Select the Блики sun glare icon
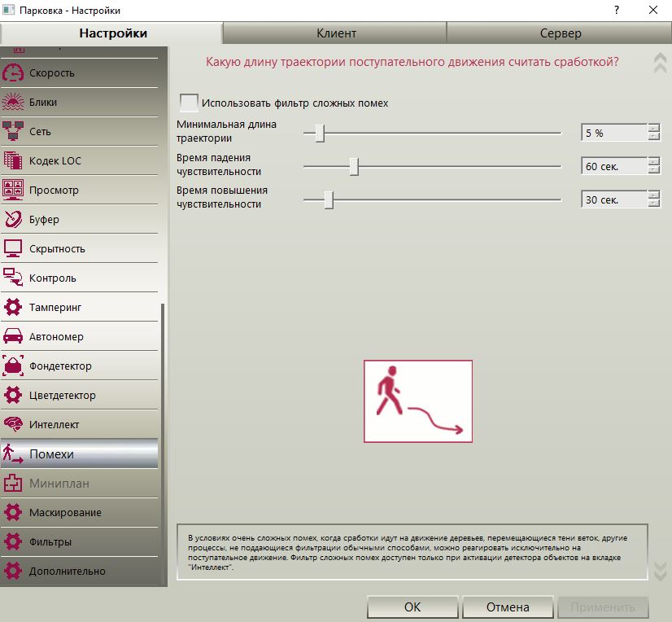This screenshot has width=672, height=622. point(13,102)
